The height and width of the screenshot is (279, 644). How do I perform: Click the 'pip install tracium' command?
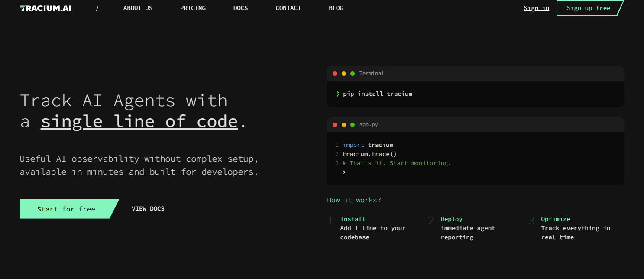(378, 94)
